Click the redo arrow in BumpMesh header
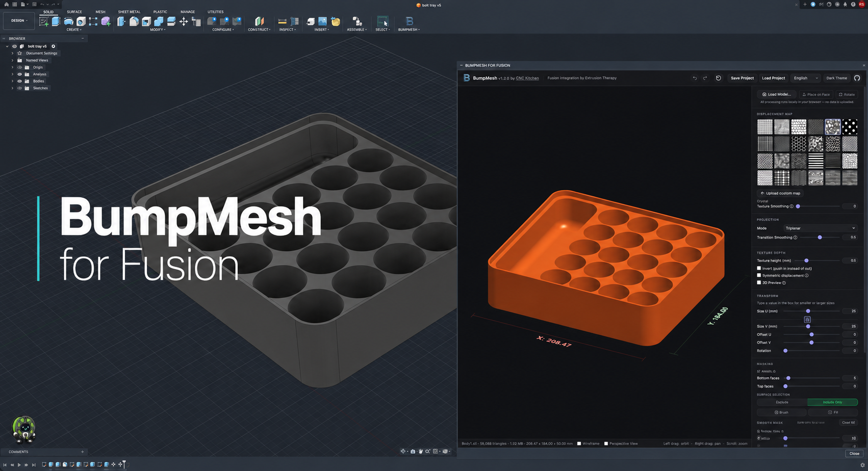The width and height of the screenshot is (868, 471). pos(705,78)
